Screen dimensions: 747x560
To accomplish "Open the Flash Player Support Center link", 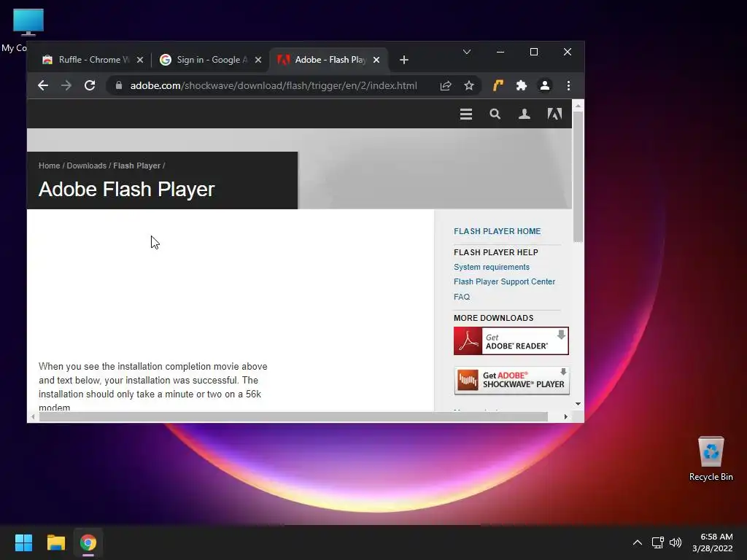I will (x=504, y=282).
